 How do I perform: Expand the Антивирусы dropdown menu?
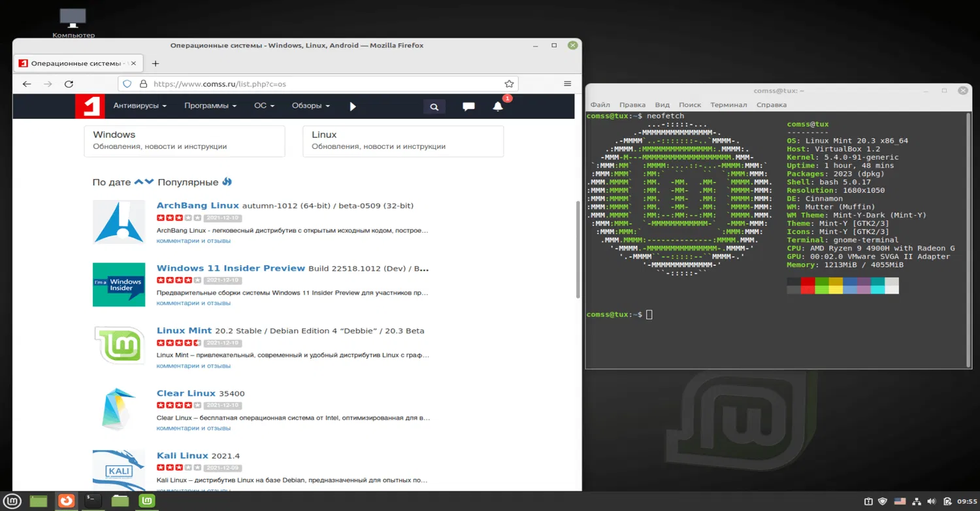pos(140,106)
